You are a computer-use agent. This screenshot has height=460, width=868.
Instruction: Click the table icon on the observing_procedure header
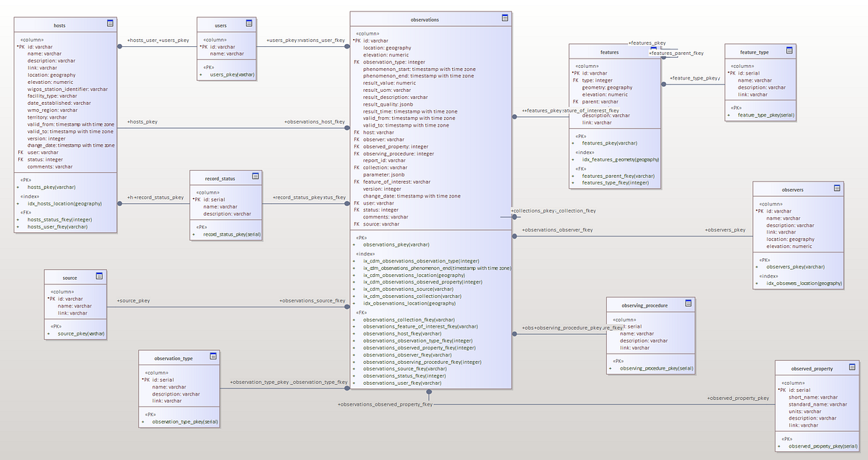(689, 303)
